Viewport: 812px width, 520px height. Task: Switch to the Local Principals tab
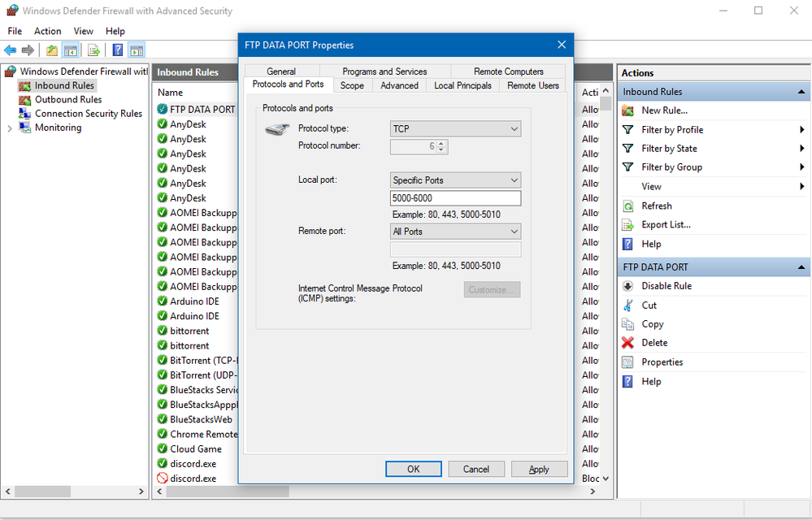coord(462,85)
